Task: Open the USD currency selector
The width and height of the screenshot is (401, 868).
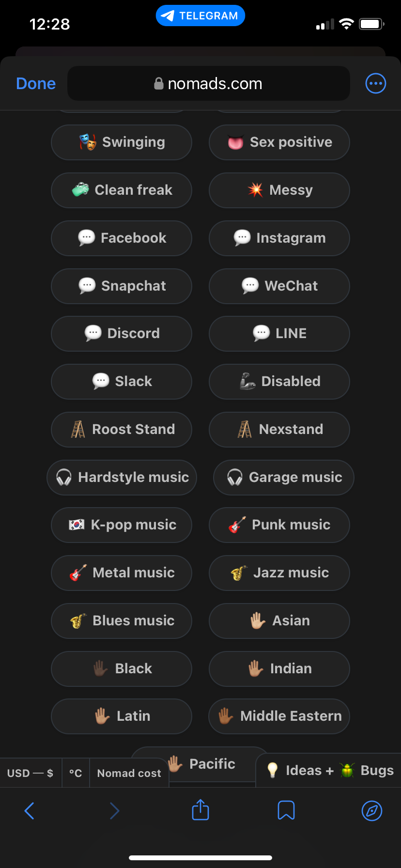Action: point(30,773)
